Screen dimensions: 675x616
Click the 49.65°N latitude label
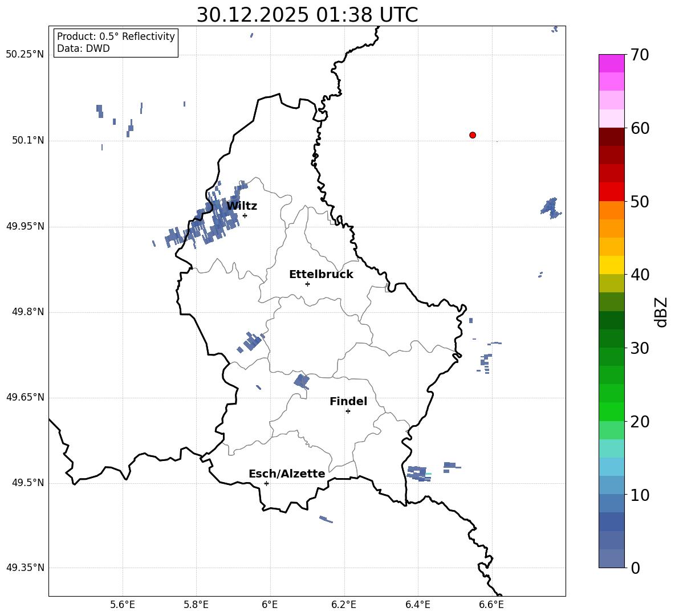25,397
